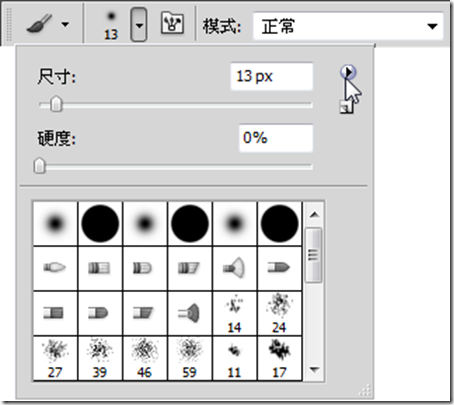
Task: Open the tool preset picker arrow beside the brush icon
Action: click(65, 24)
